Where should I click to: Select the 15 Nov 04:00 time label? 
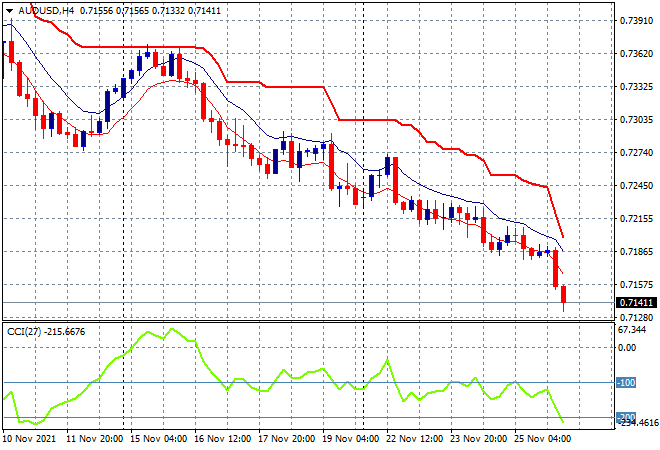pyautogui.click(x=159, y=439)
